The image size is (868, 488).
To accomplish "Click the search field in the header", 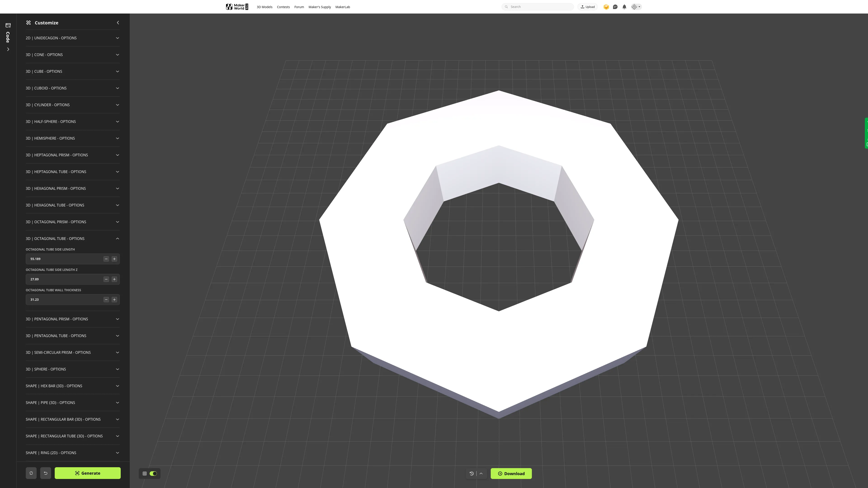I will [538, 6].
